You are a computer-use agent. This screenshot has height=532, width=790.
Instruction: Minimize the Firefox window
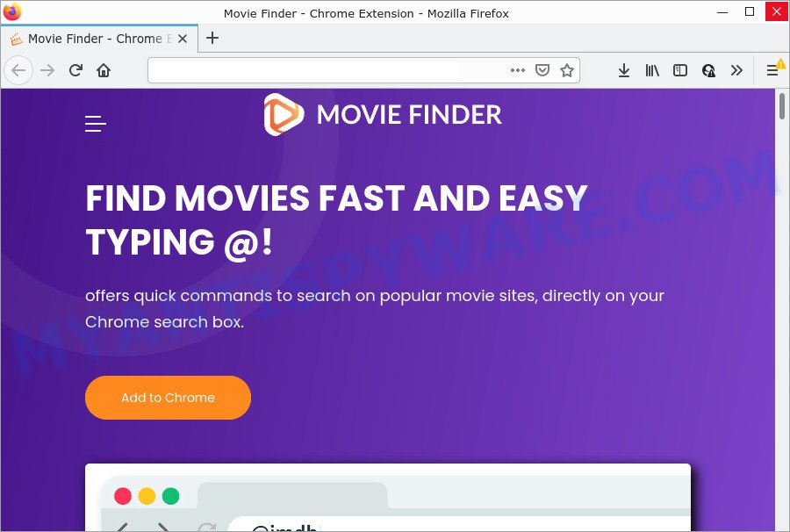pyautogui.click(x=722, y=12)
